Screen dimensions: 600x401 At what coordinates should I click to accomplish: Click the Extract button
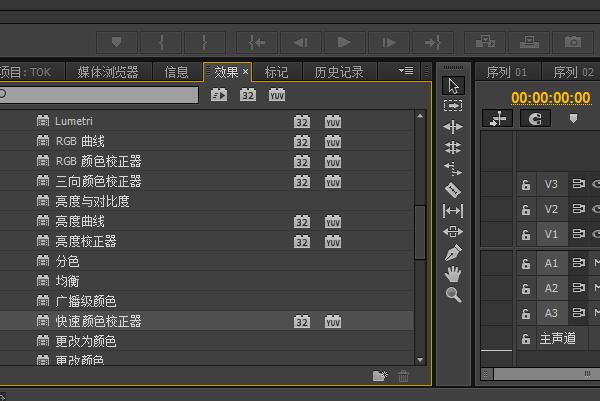(x=529, y=42)
